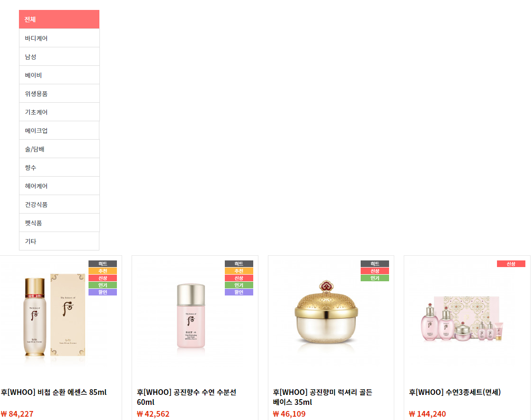Go to 메이크업 category
The width and height of the screenshot is (532, 420).
pyautogui.click(x=59, y=130)
